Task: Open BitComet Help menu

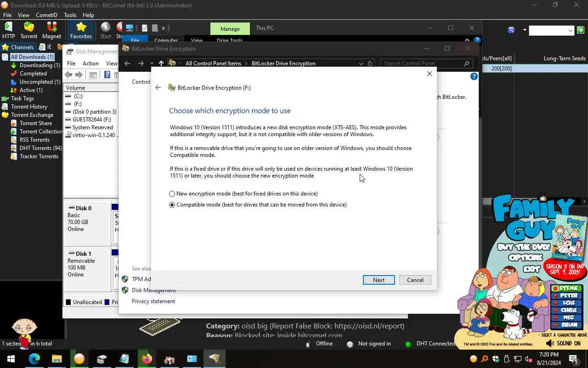Action: (88, 15)
